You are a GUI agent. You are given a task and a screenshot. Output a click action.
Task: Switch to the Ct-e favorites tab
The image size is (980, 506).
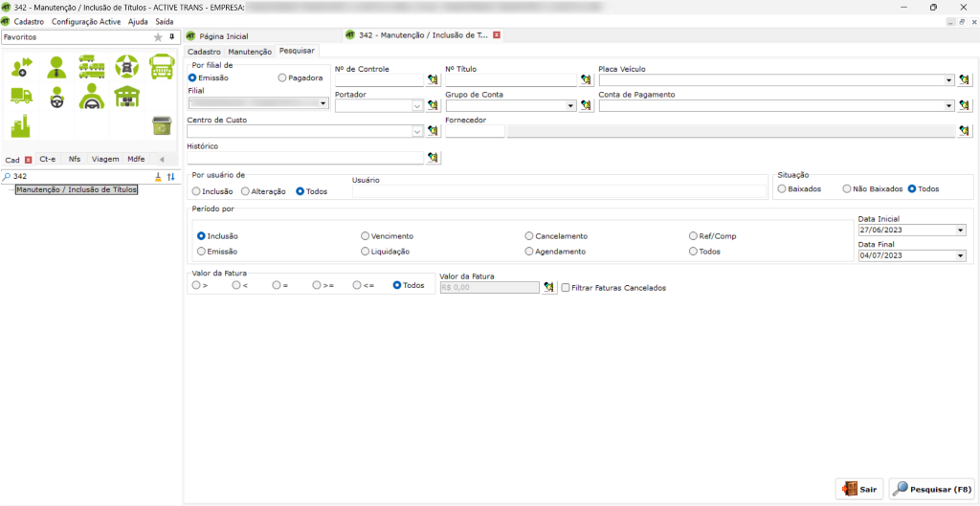click(x=48, y=160)
